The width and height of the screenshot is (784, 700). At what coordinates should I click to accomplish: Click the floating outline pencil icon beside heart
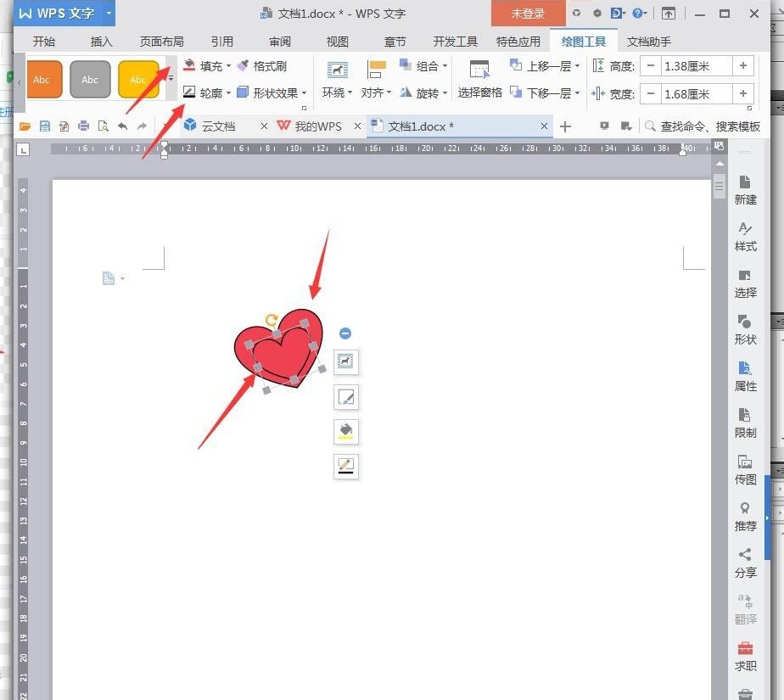(x=345, y=466)
